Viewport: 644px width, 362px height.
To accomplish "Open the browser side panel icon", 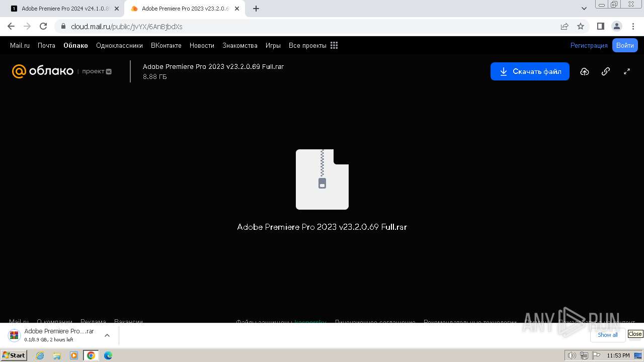I will point(601,26).
